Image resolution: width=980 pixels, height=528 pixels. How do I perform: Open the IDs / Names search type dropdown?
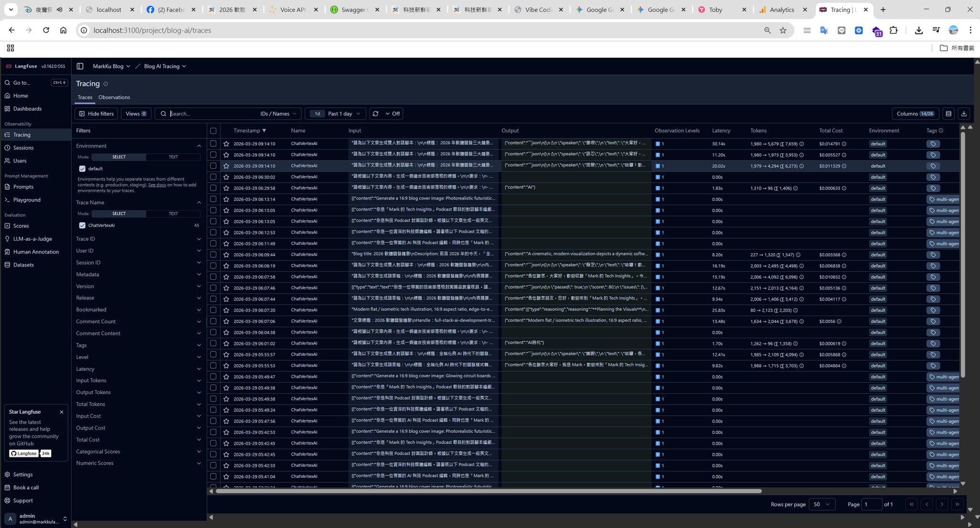coord(278,114)
